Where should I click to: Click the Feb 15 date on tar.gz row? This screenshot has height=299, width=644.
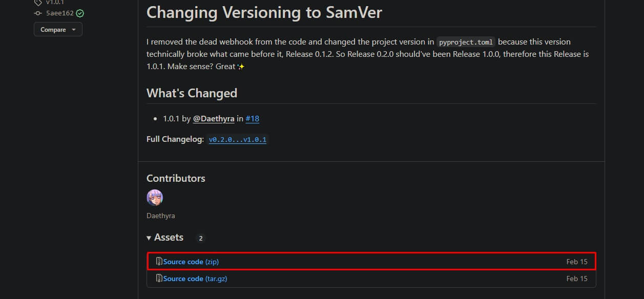[x=577, y=279]
